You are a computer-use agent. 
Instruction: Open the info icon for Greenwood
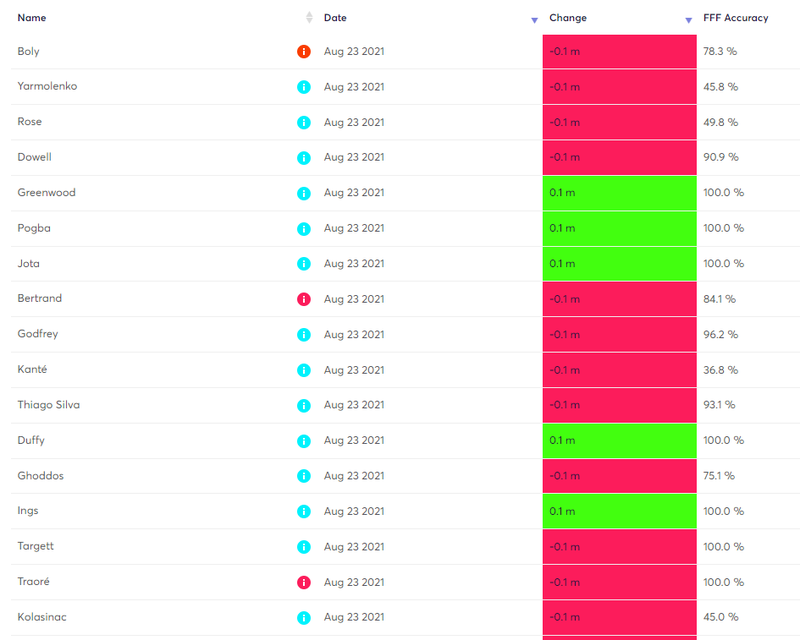click(304, 193)
